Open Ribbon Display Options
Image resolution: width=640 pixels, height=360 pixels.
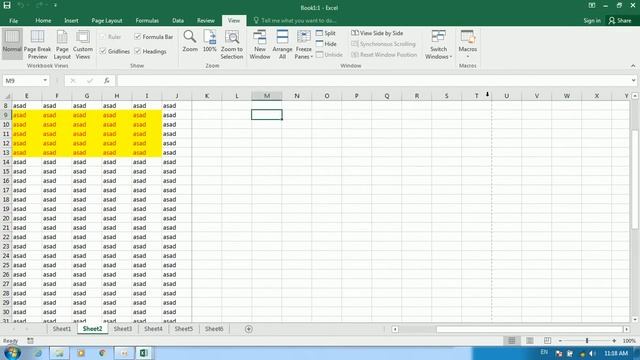pos(591,6)
